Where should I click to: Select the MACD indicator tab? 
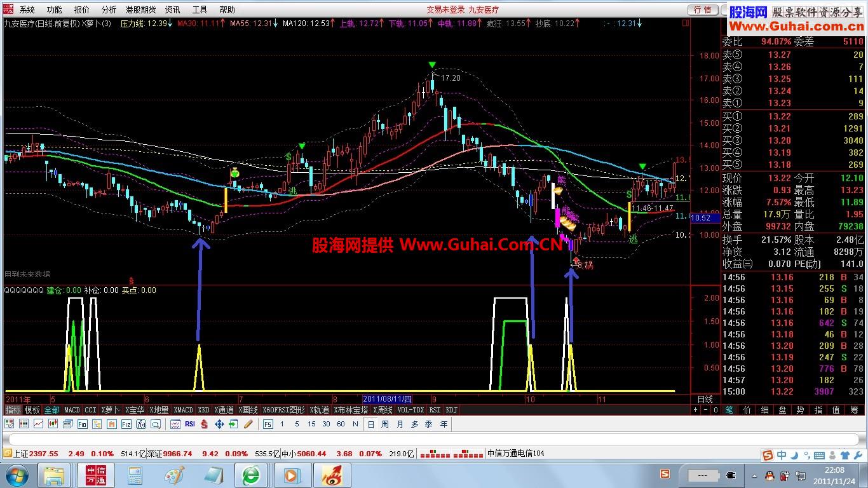[72, 410]
